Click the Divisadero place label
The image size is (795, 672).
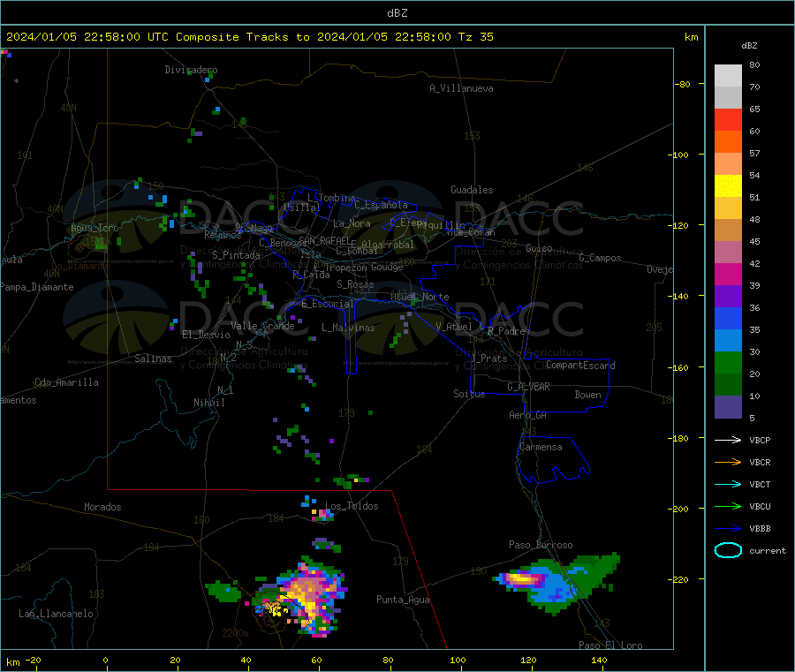click(191, 70)
